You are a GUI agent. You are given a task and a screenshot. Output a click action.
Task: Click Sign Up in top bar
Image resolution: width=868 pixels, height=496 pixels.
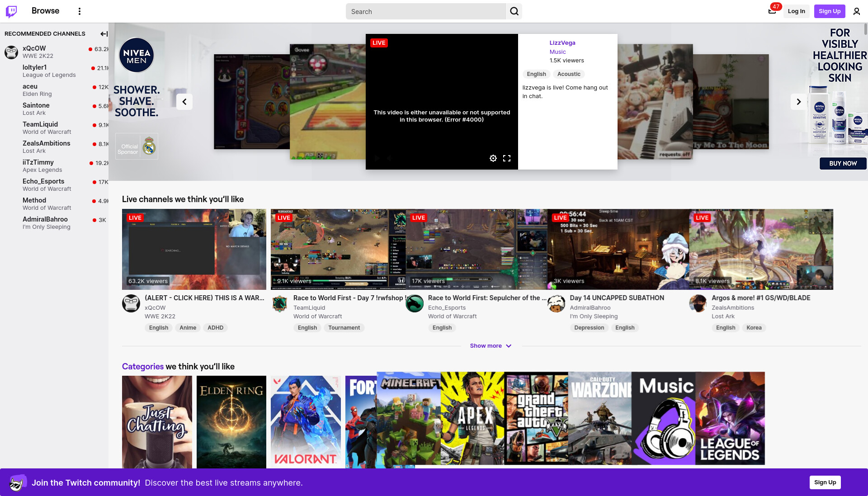tap(830, 11)
